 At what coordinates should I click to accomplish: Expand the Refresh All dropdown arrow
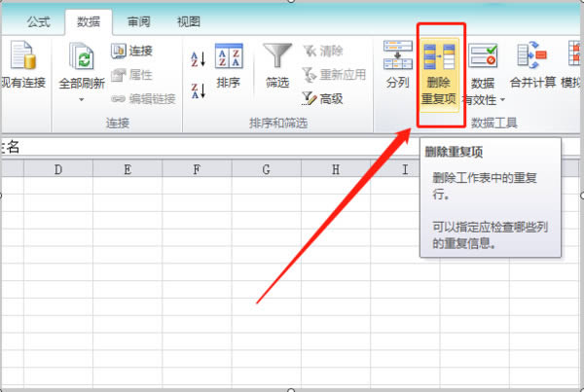coord(80,100)
